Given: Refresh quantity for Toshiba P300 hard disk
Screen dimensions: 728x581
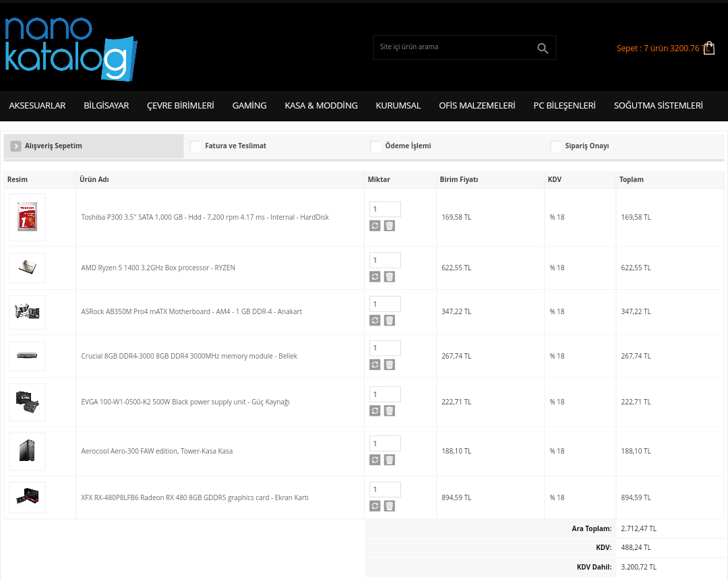Looking at the screenshot, I should 375,226.
